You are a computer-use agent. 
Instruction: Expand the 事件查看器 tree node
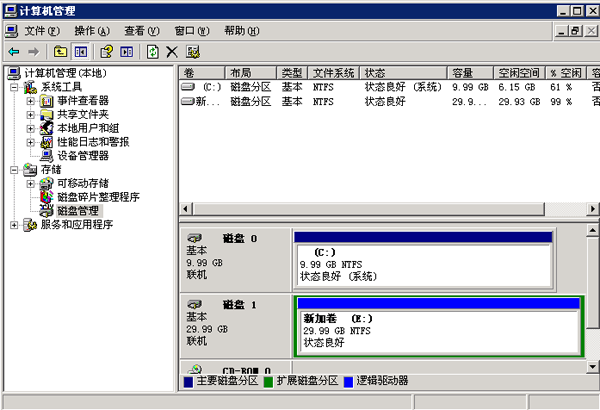[31, 101]
